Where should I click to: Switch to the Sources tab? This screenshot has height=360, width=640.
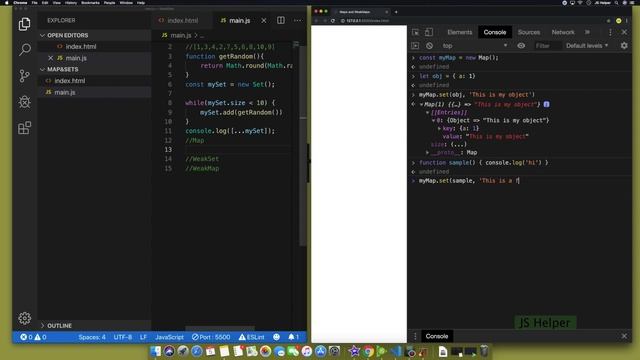click(x=529, y=32)
